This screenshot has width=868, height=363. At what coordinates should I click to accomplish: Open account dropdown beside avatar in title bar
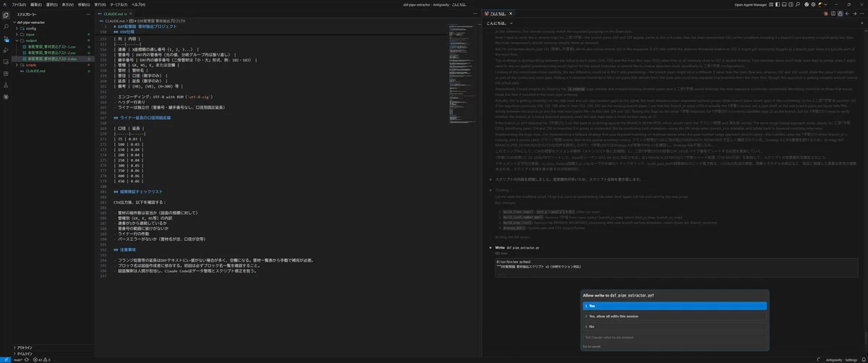click(x=825, y=4)
